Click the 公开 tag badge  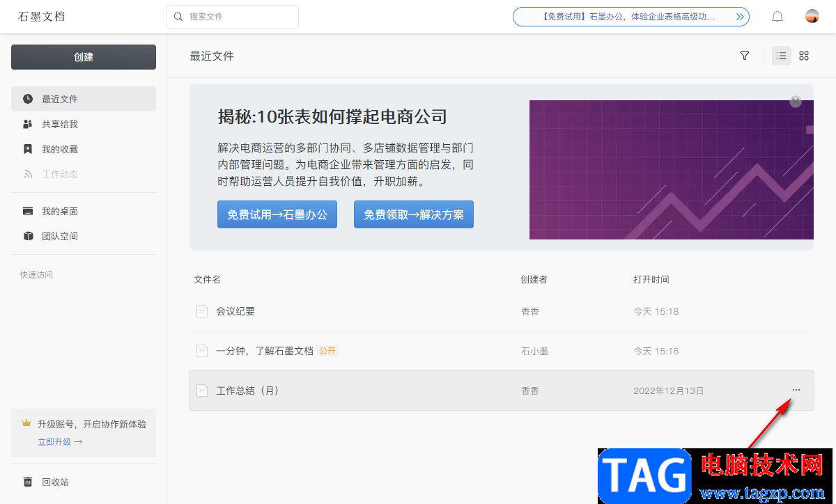tap(328, 351)
